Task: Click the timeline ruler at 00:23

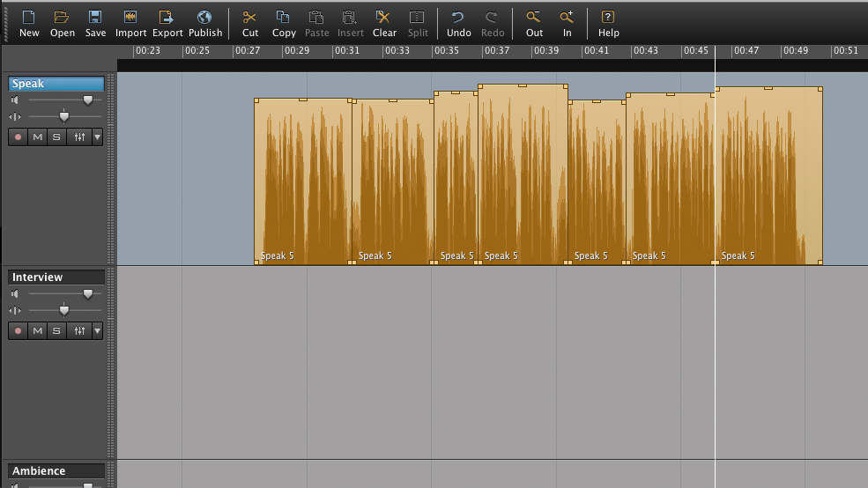Action: [147, 51]
